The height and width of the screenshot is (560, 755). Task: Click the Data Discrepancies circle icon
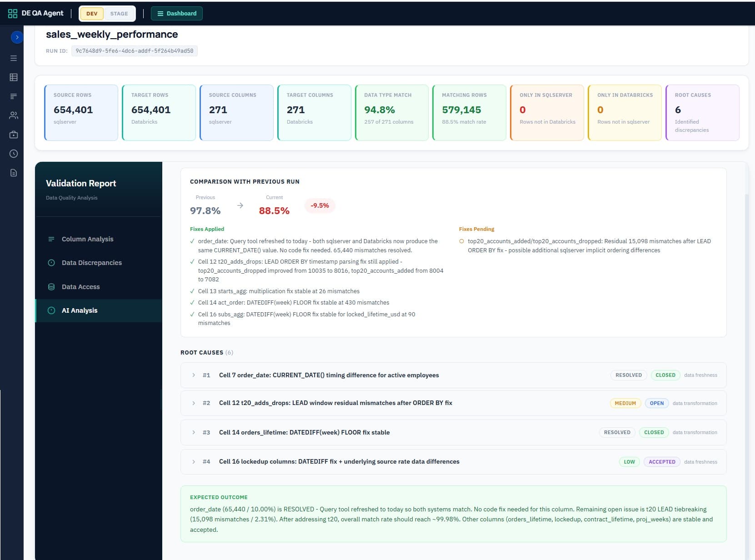51,263
